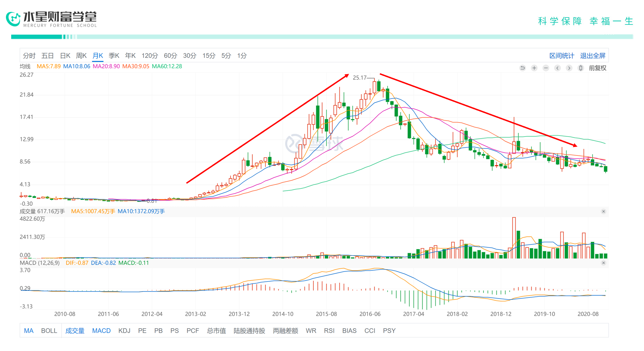Zoom in chart with plus icon

point(534,68)
